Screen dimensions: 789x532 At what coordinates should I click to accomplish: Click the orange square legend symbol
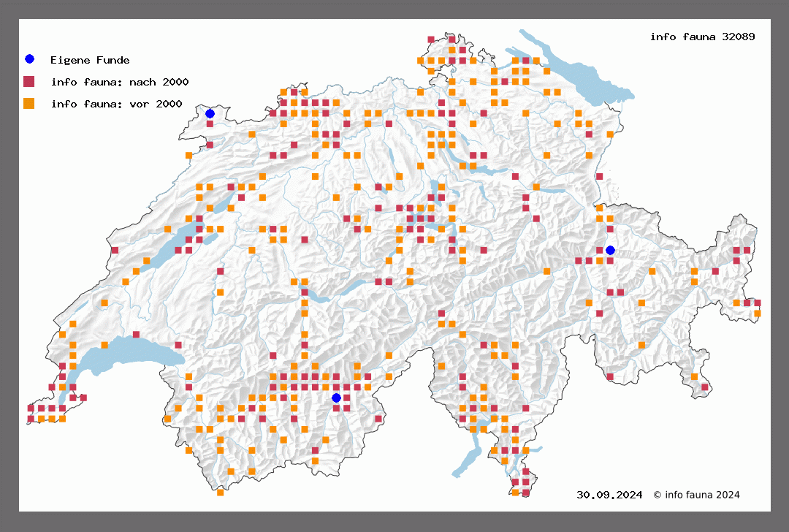tap(29, 103)
